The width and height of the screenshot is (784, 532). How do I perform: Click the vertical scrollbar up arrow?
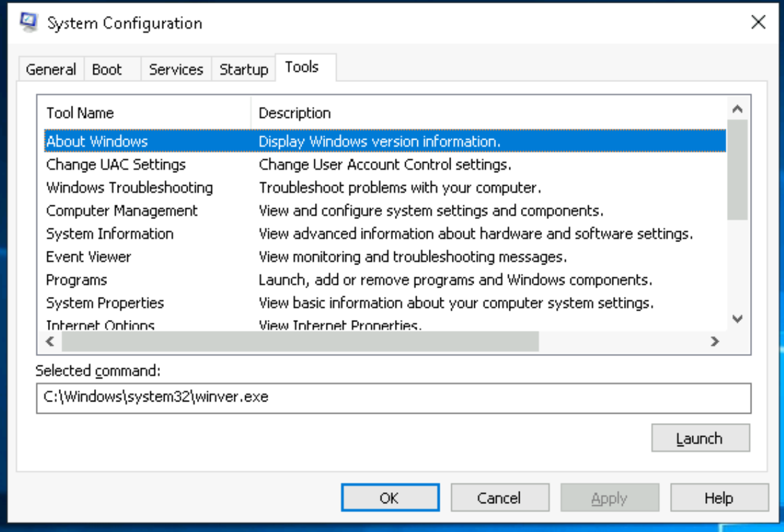click(x=737, y=109)
